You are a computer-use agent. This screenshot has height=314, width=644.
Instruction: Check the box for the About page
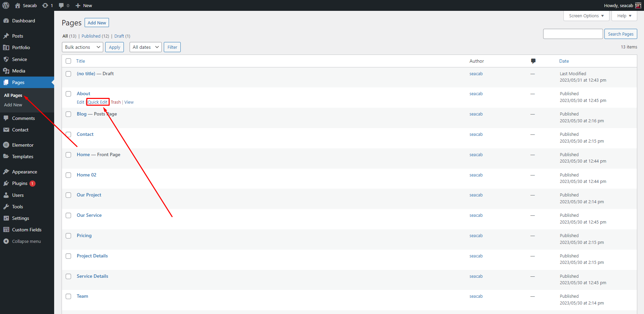coord(68,94)
